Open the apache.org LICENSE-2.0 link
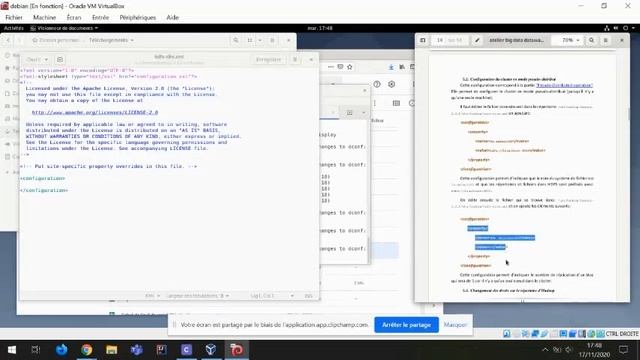 pyautogui.click(x=95, y=112)
